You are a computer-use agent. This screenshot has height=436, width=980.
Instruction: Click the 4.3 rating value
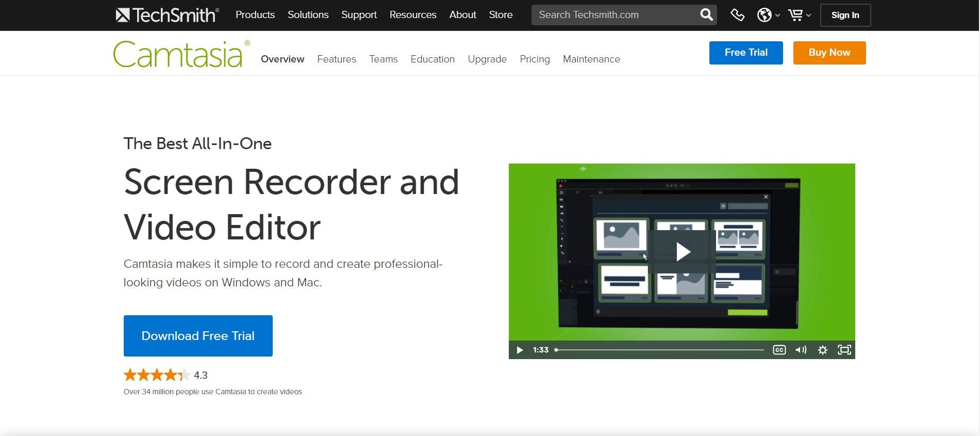[201, 376]
